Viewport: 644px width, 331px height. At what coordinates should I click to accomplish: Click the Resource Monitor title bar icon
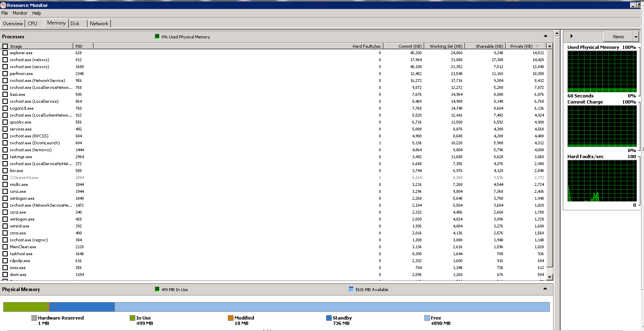coord(3,5)
